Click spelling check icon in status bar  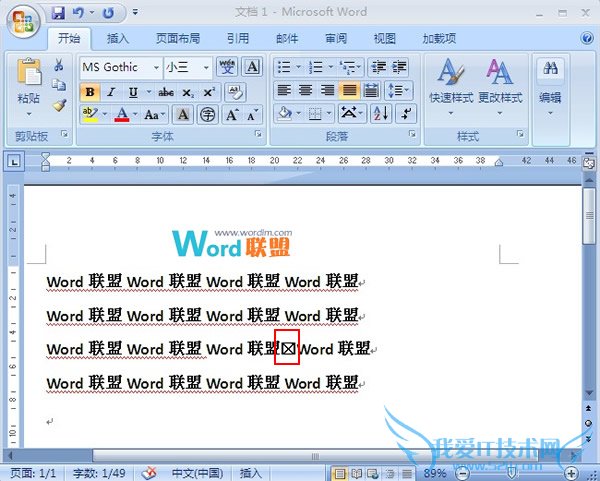149,473
